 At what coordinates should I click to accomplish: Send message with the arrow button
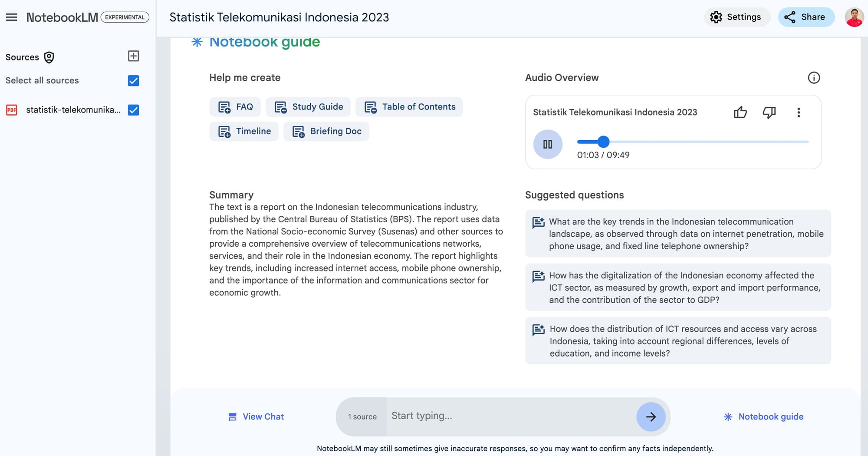pyautogui.click(x=651, y=417)
